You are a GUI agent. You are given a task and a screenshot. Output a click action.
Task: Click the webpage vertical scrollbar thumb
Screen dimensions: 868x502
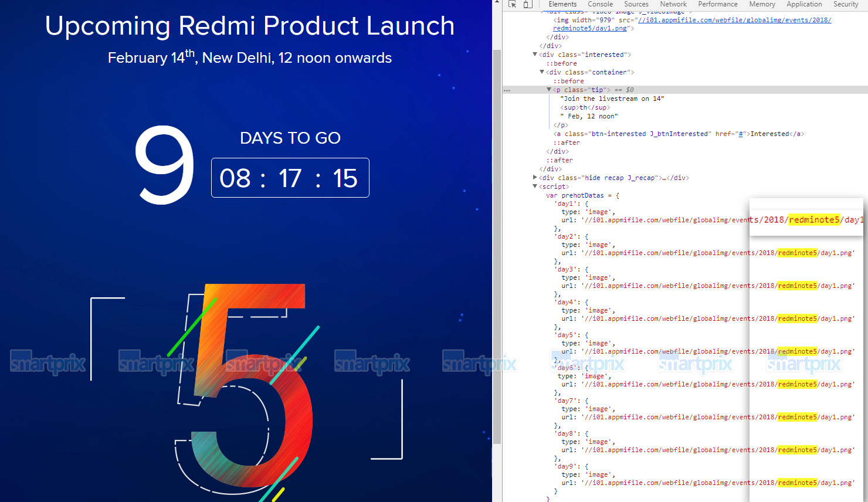click(497, 246)
